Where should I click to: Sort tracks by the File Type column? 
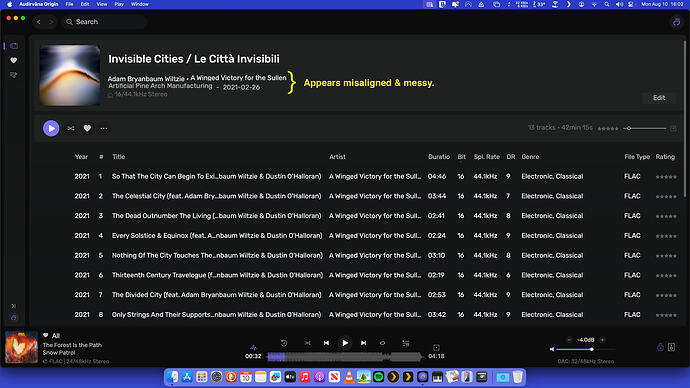tap(637, 157)
